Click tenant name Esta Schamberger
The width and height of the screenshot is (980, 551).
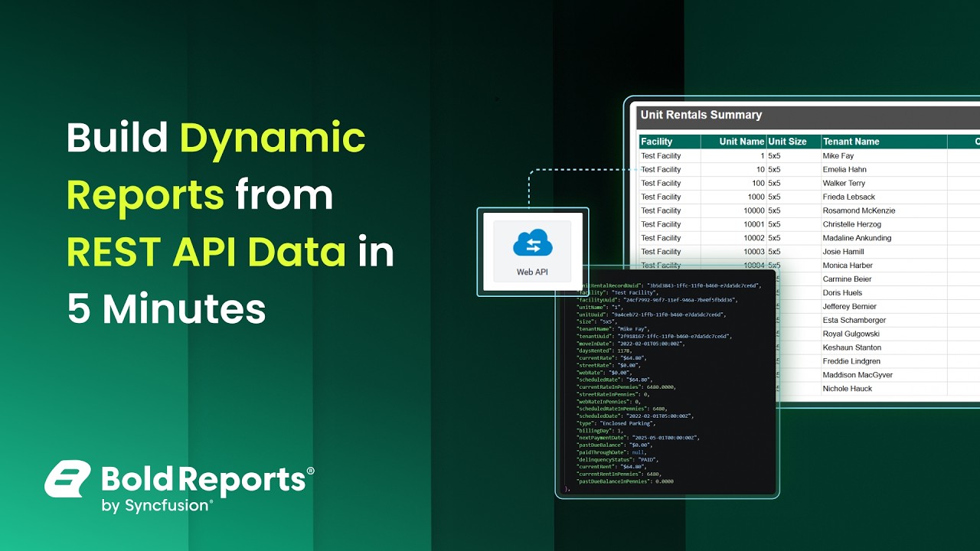[x=854, y=321]
